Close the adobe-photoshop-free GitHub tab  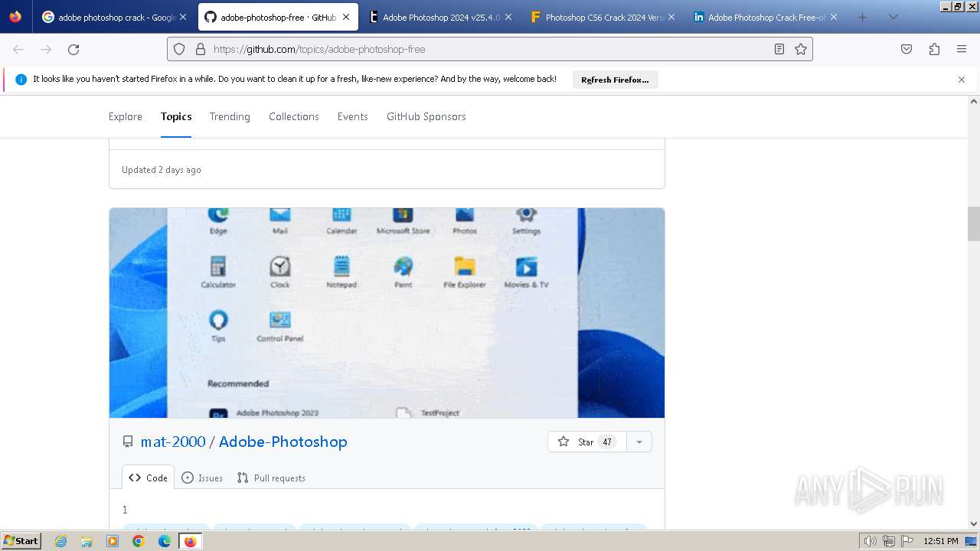[x=346, y=17]
